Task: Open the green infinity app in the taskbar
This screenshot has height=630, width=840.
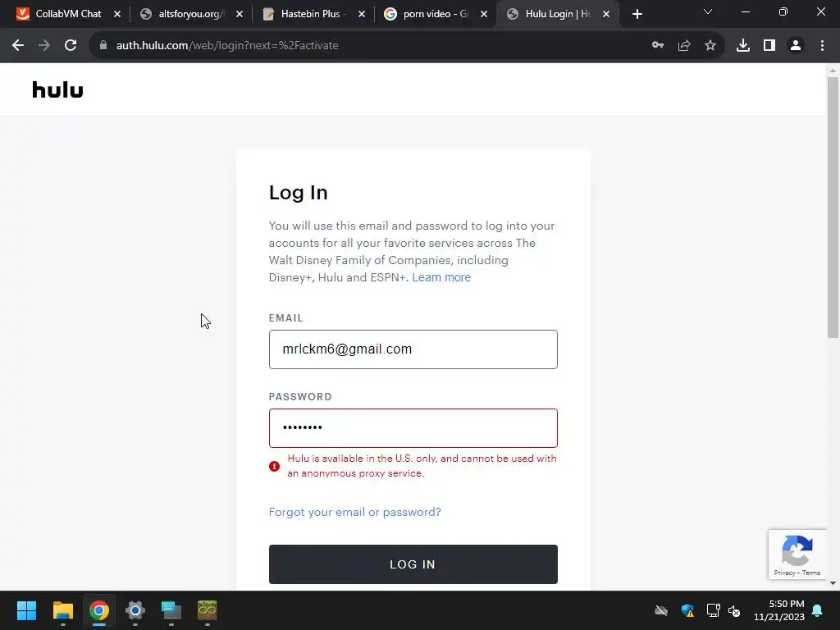Action: 208,610
